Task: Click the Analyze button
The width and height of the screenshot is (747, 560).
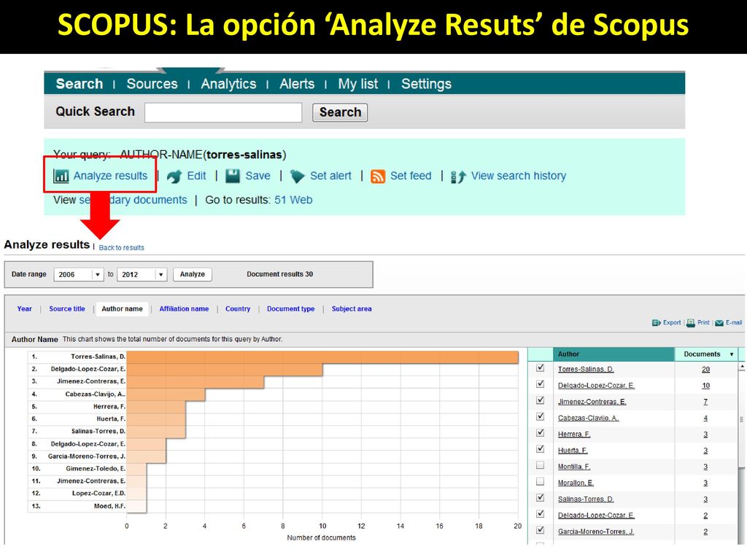Action: [193, 274]
